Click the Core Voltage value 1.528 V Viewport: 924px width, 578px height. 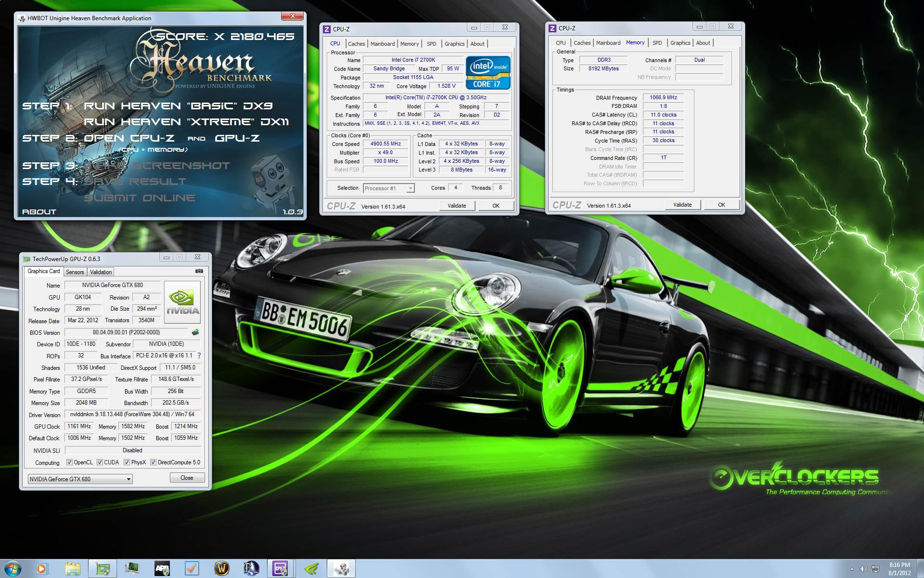pyautogui.click(x=446, y=86)
